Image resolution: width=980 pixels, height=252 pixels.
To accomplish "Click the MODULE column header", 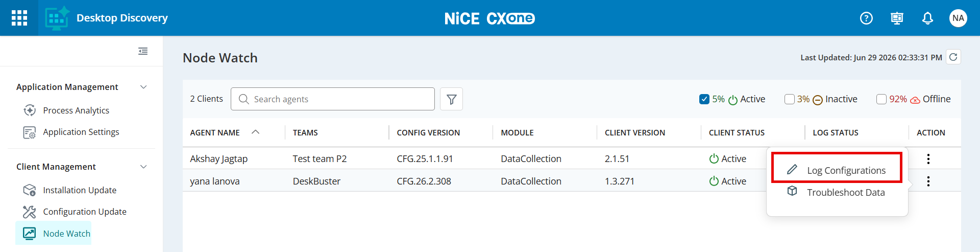I will 517,132.
